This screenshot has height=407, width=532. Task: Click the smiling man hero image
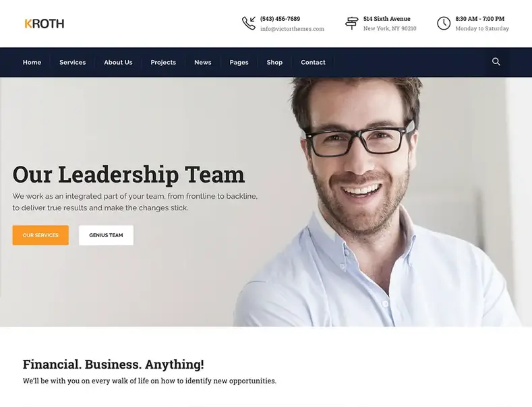[x=377, y=201]
